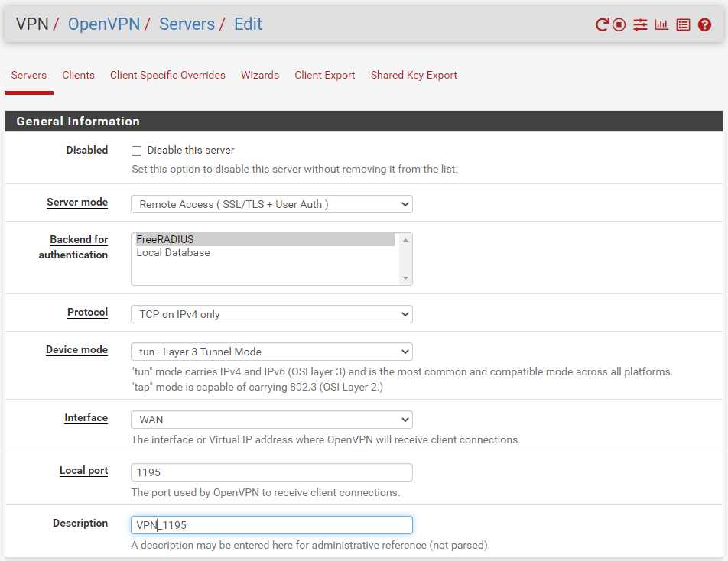Click backend list scrollbar up arrow
The image size is (728, 561).
click(x=405, y=240)
